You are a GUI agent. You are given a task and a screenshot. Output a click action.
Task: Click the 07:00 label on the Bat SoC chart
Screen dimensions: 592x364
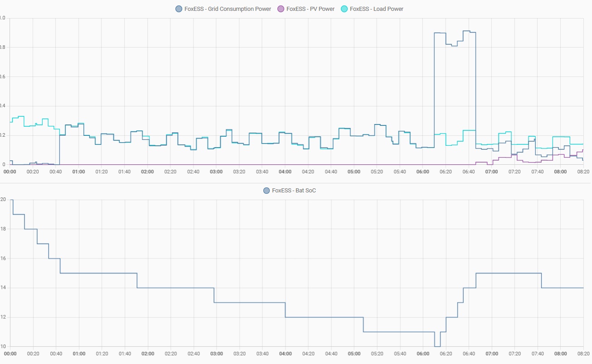point(492,354)
